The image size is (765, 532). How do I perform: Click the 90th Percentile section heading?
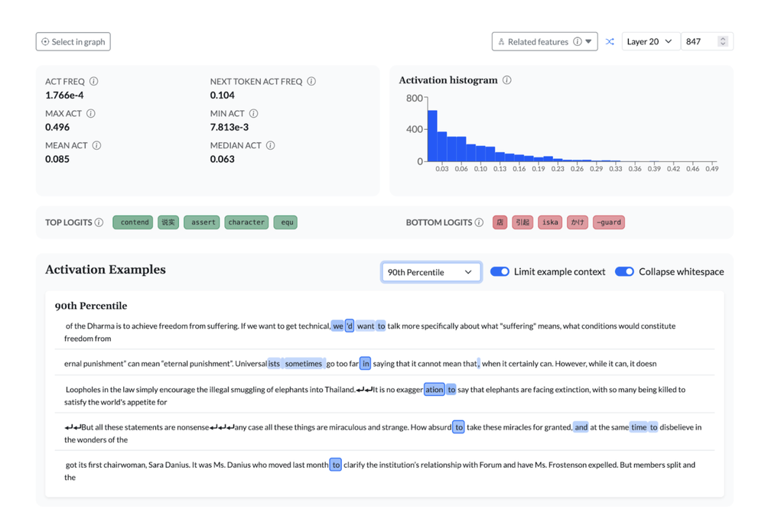pos(91,306)
